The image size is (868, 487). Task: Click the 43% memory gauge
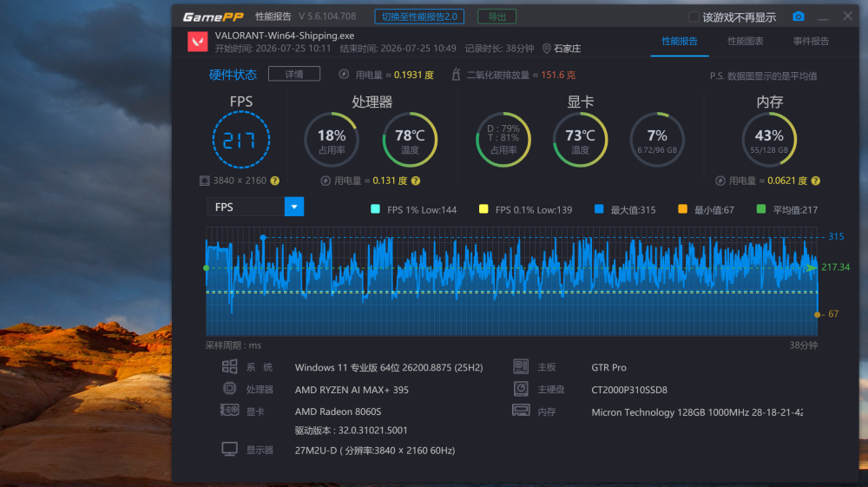point(769,140)
